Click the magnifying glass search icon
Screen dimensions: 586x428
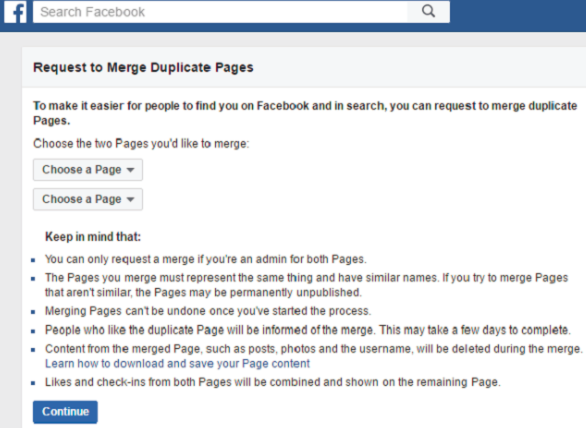point(428,12)
